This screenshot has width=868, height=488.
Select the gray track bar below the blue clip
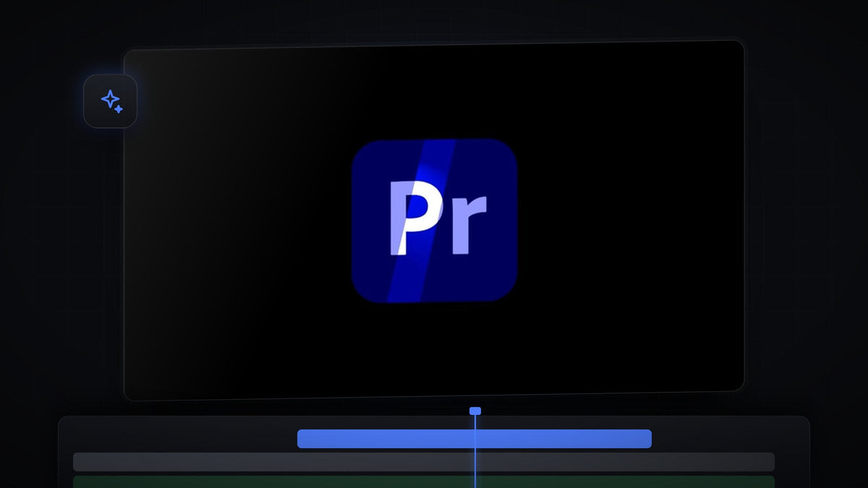coord(424,462)
